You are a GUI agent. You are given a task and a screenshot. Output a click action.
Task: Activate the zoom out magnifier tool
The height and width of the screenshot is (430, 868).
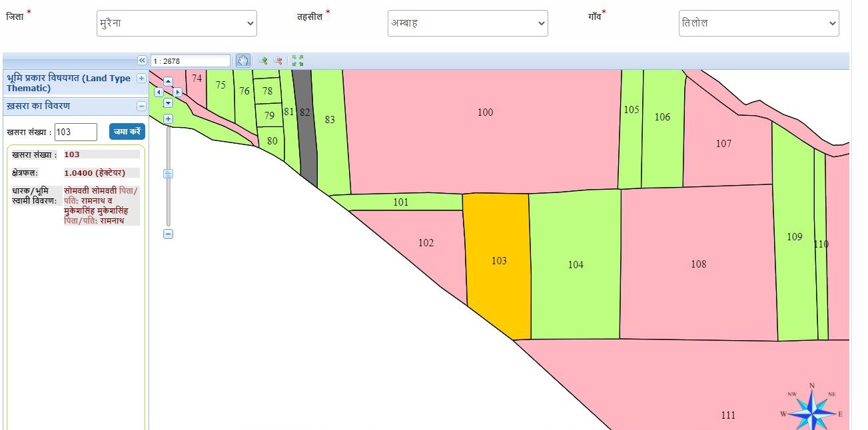[278, 61]
